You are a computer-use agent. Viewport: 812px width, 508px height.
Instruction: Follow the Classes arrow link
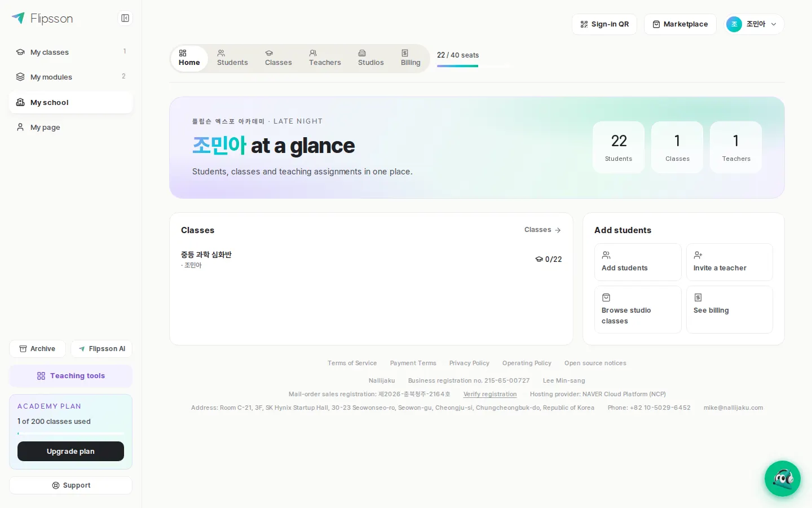point(542,230)
